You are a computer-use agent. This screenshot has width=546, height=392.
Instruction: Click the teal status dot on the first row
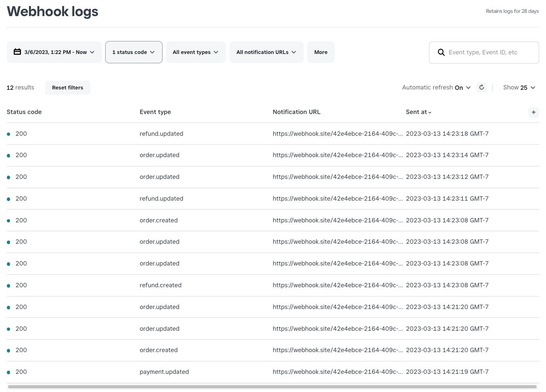(8, 134)
